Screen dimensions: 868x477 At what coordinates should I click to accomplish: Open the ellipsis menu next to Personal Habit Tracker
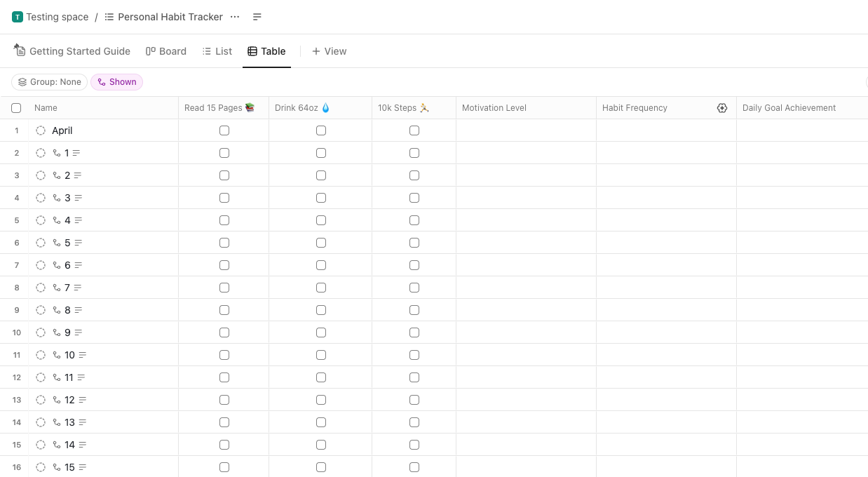pyautogui.click(x=235, y=17)
